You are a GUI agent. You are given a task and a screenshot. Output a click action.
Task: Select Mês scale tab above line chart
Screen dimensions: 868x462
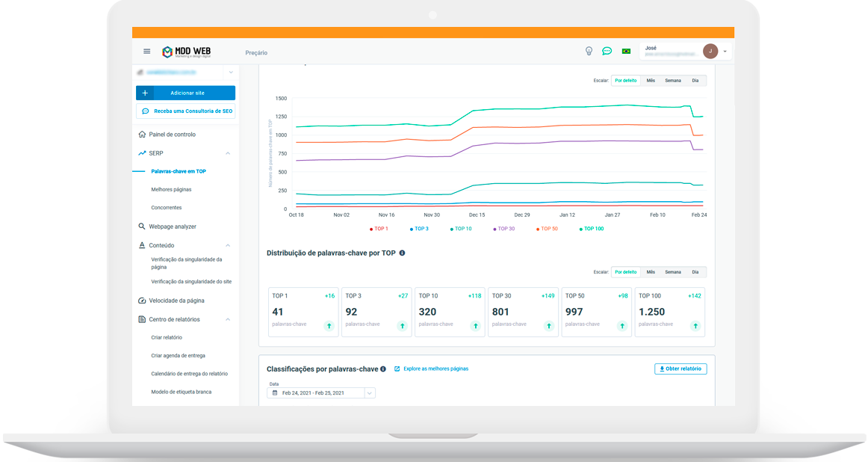click(651, 81)
